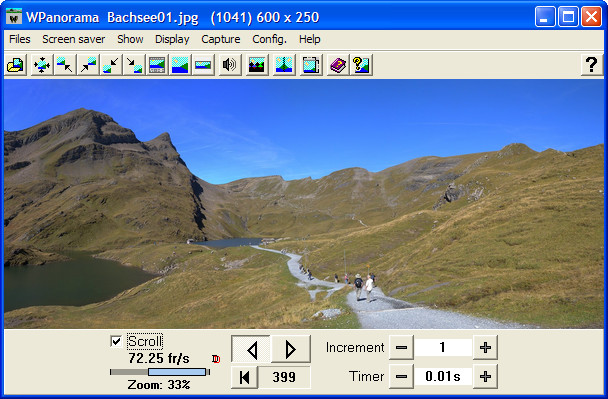
Task: Move window to the top-left corner icon
Action: click(64, 65)
